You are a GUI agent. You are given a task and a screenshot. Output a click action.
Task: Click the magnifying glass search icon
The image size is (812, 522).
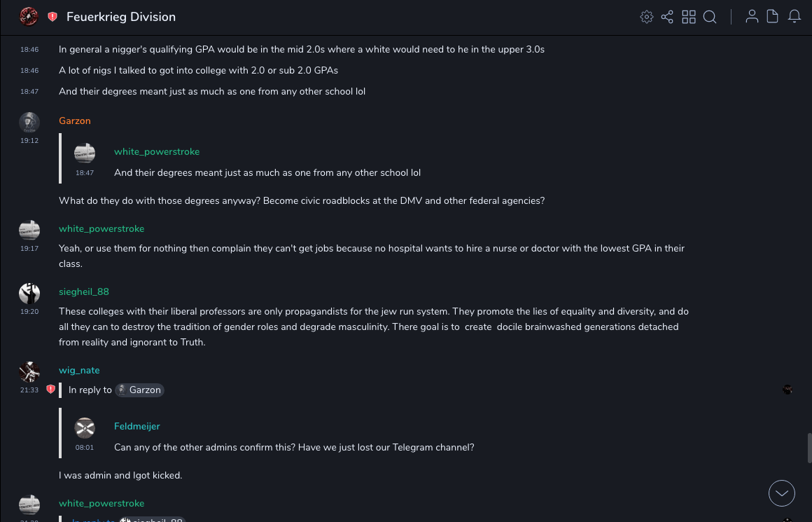click(710, 17)
